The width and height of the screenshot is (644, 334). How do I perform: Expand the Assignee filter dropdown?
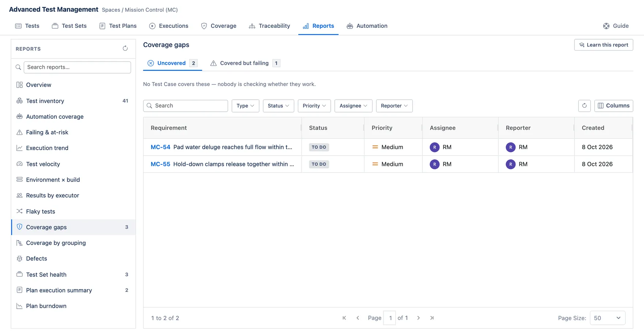pos(353,106)
